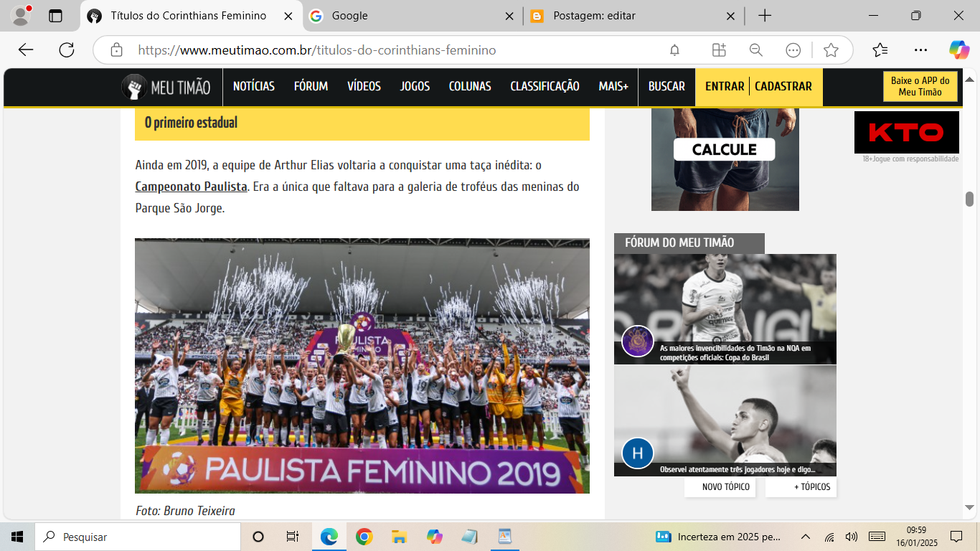The width and height of the screenshot is (980, 551).
Task: Click Baixe o APP do Meu Timão
Action: [x=920, y=86]
